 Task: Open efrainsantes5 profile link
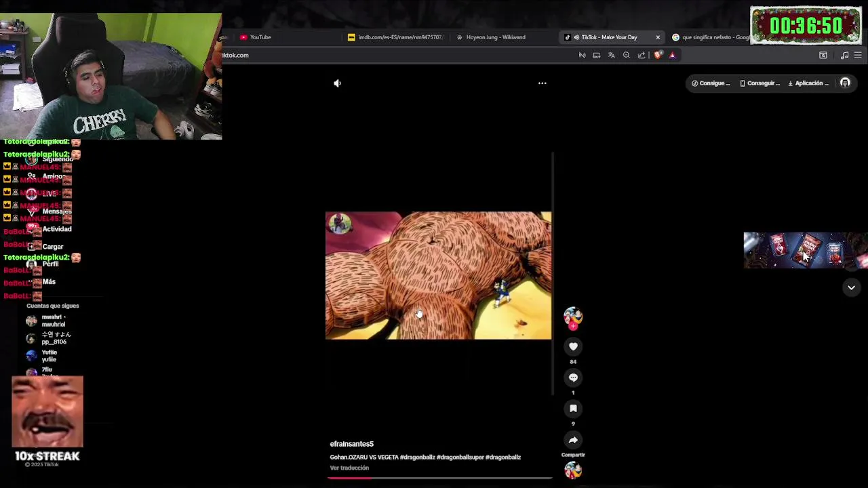pos(351,444)
